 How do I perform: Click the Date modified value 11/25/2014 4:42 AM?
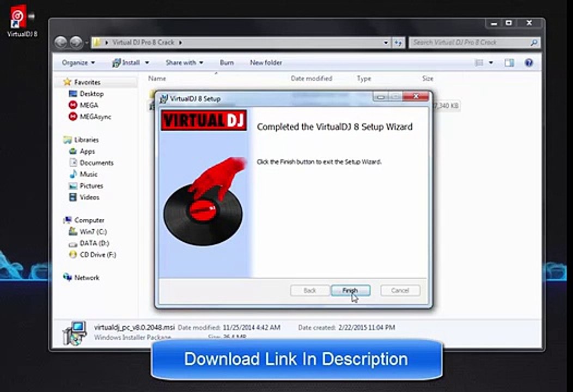(252, 328)
